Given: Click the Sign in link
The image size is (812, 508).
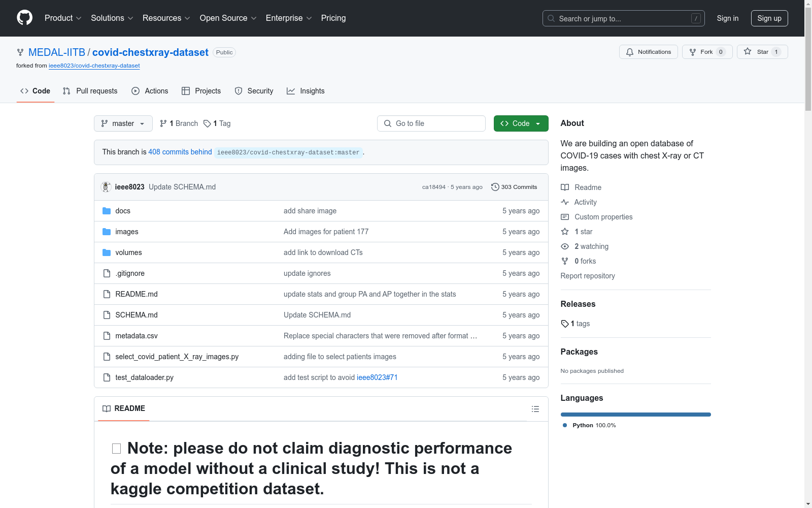Looking at the screenshot, I should [728, 18].
